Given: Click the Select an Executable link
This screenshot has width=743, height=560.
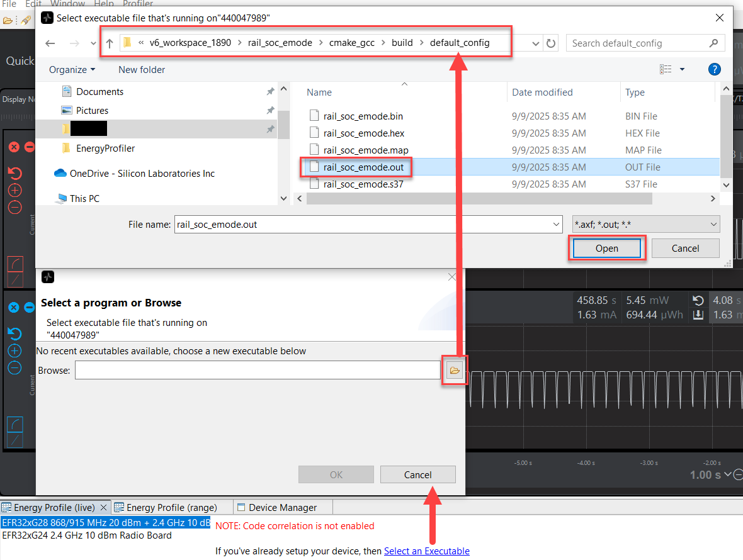Looking at the screenshot, I should pos(426,551).
